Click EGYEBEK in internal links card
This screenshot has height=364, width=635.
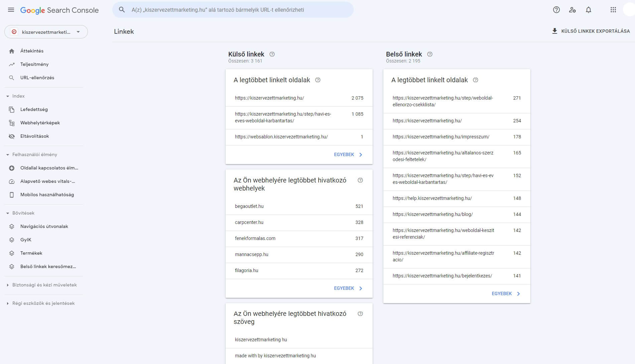506,293
